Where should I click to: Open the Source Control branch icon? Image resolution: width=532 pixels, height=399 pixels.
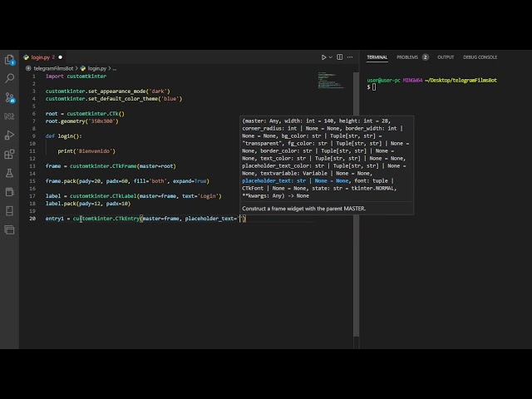click(x=9, y=98)
